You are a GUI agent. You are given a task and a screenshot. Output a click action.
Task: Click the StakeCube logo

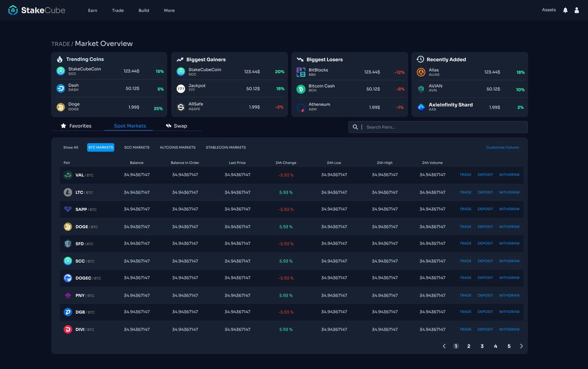37,10
